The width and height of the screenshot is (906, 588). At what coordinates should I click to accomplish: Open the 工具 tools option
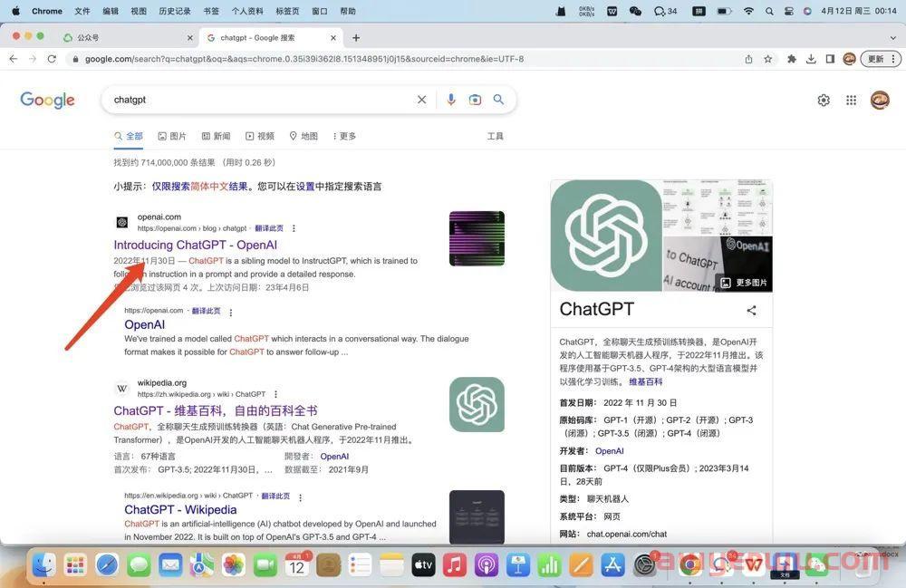click(496, 136)
